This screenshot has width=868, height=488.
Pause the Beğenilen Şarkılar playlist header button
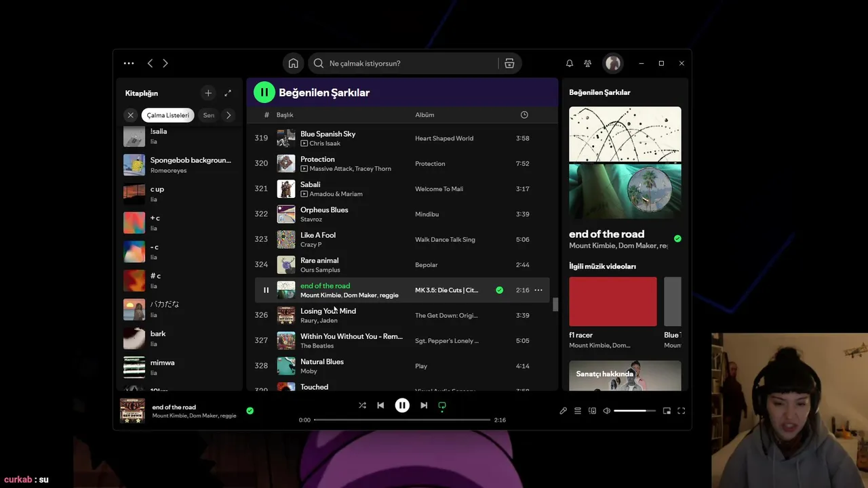(264, 92)
